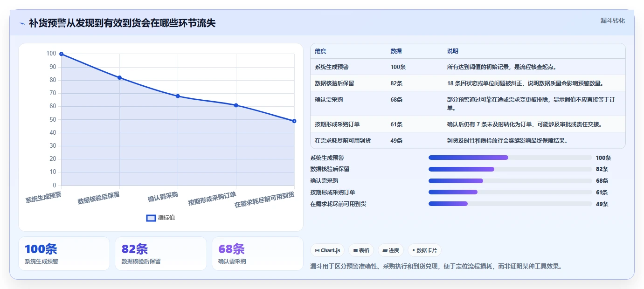Click the 确认需采购 progress bar
The image size is (644, 289).
point(510,181)
